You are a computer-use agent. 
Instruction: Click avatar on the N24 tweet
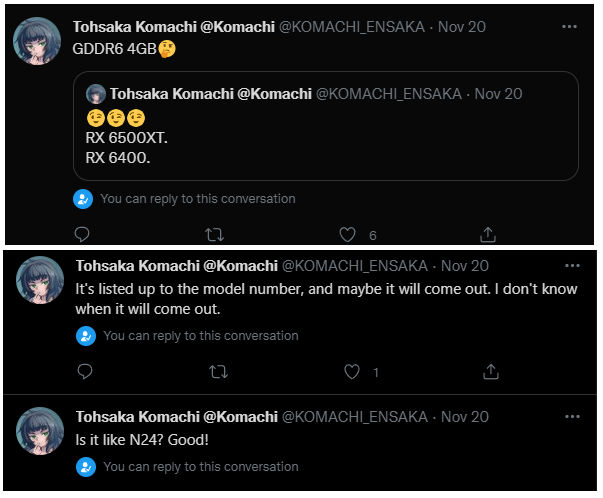41,433
